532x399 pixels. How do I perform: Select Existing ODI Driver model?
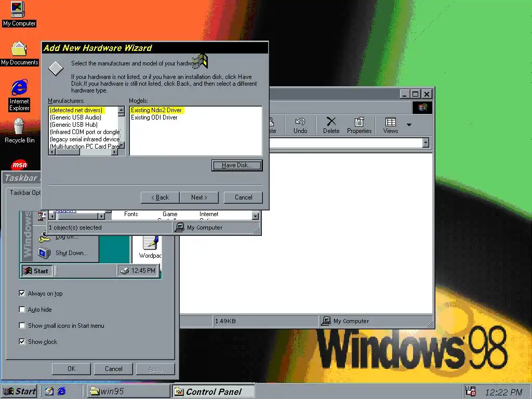pyautogui.click(x=154, y=117)
